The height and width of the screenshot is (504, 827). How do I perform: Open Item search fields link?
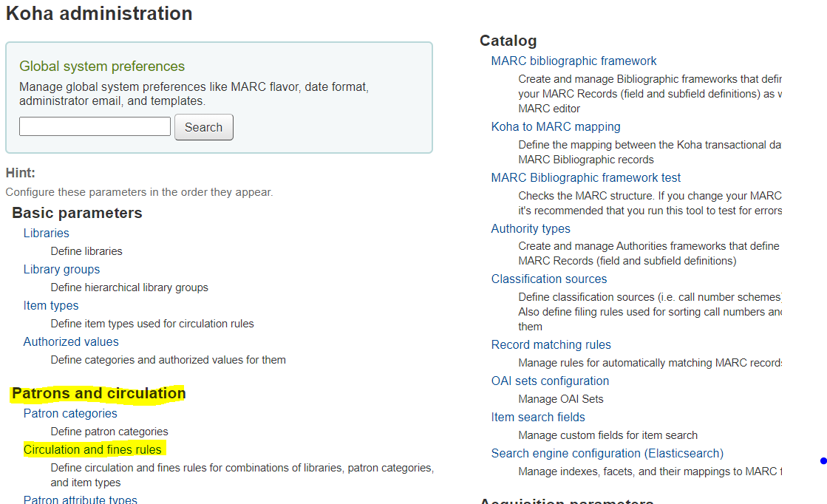pyautogui.click(x=538, y=417)
